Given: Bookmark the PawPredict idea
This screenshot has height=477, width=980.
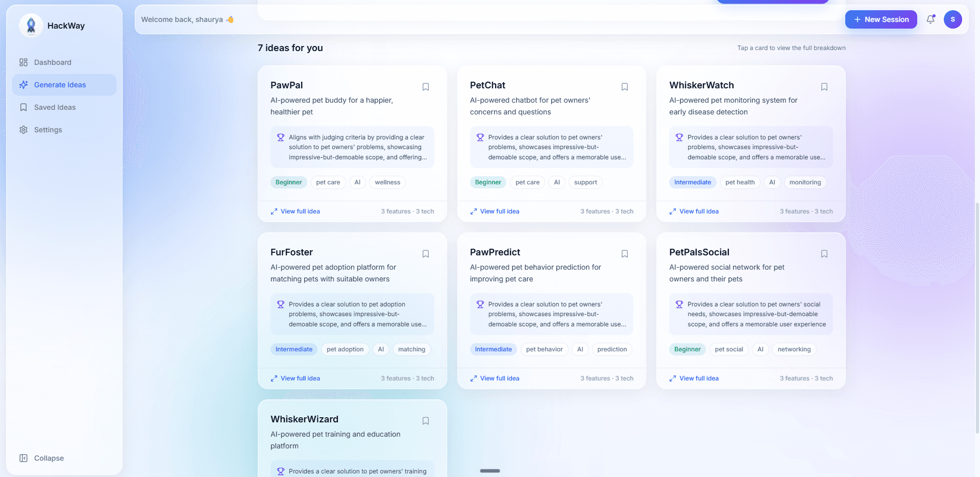Looking at the screenshot, I should 625,254.
